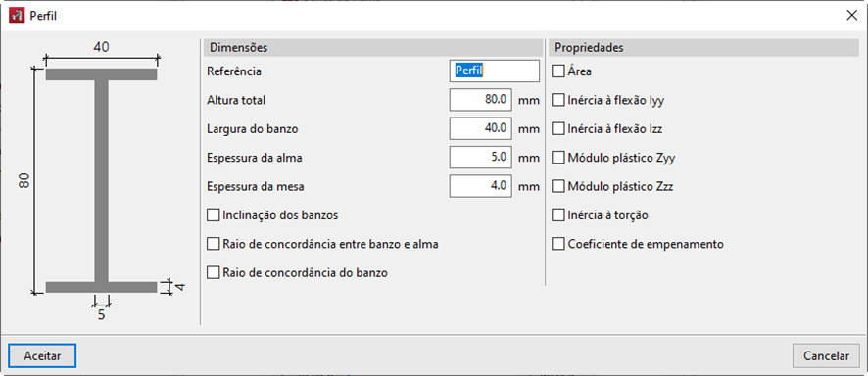Click the Cancelar button
The width and height of the screenshot is (868, 376).
pyautogui.click(x=826, y=356)
